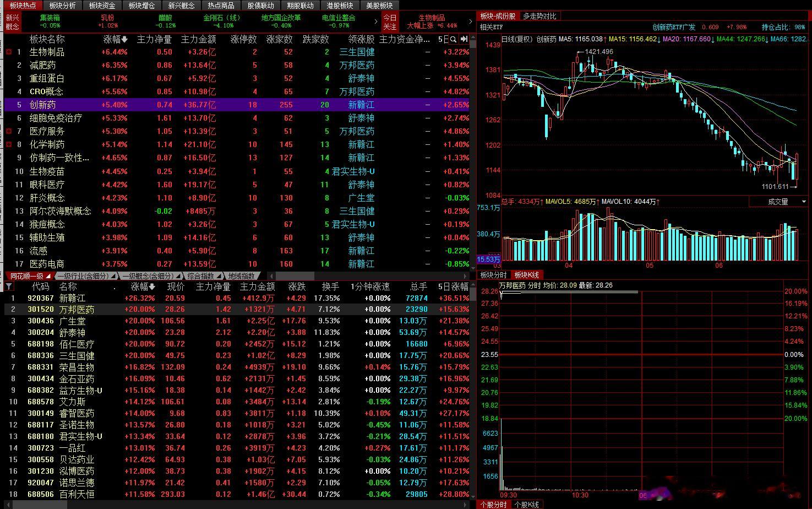Open the 期股联动 tab

point(300,6)
